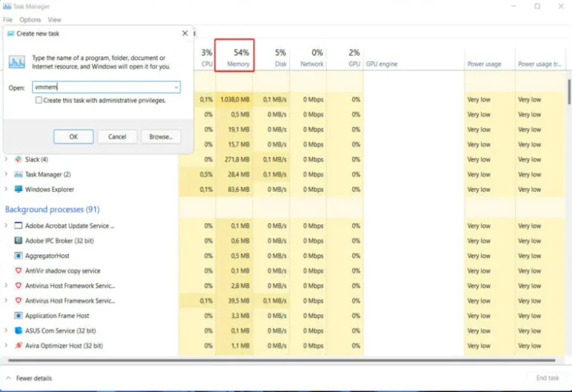Viewport: 572px width, 392px height.
Task: Click the AntiVir shadow copy service icon
Action: (x=19, y=271)
